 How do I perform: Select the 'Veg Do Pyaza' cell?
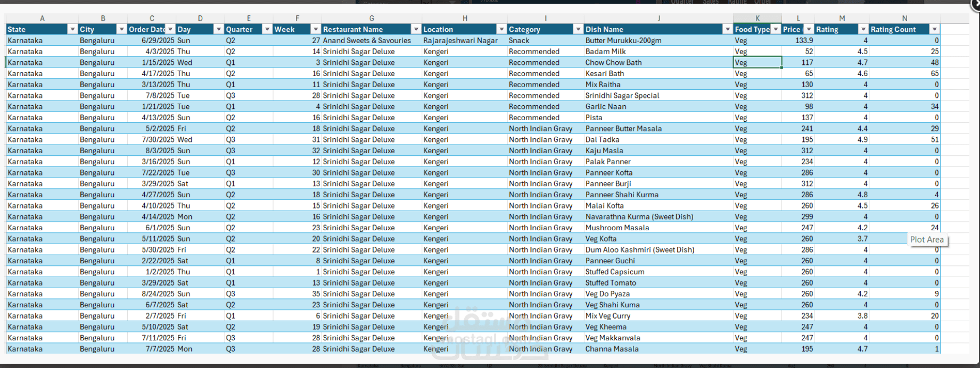(x=658, y=294)
